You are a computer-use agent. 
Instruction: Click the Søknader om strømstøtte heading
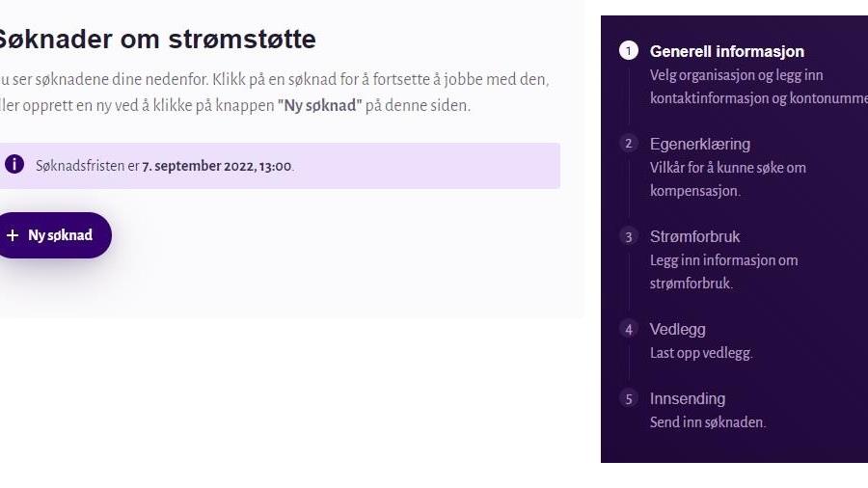(x=156, y=40)
